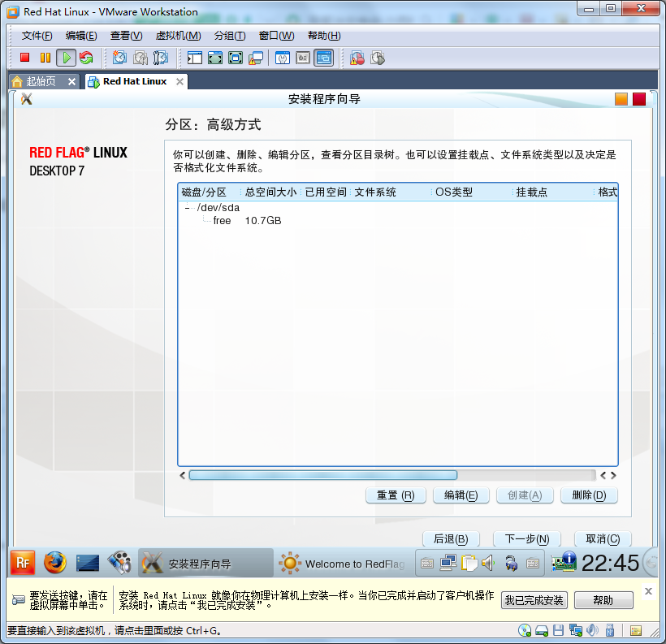Open the 虚拟机(M) menu
666x644 pixels.
[x=179, y=36]
